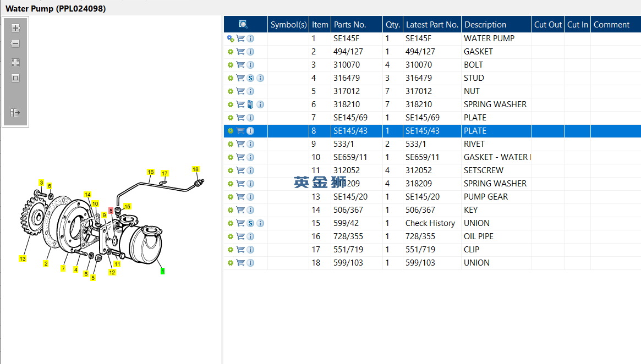Select callout 17 on the diagram
Image resolution: width=641 pixels, height=364 pixels.
[165, 173]
